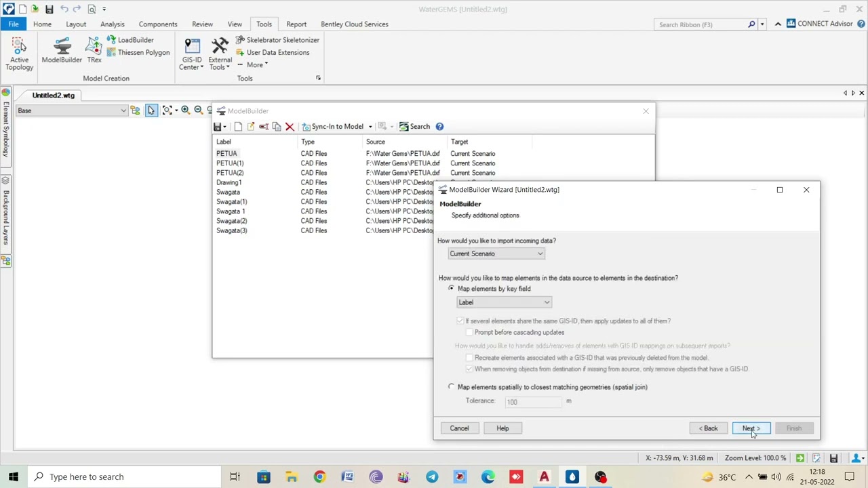Expand the External Tools menu
The height and width of the screenshot is (488, 868).
[x=220, y=54]
